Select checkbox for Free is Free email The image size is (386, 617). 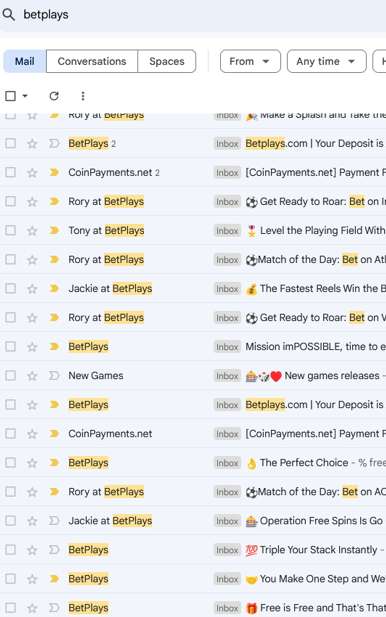[x=11, y=608]
